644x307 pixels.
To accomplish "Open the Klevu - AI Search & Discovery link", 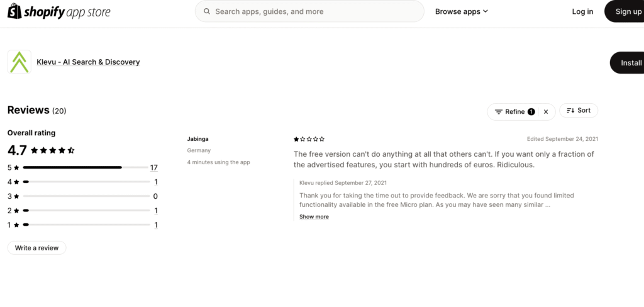I will pyautogui.click(x=88, y=62).
